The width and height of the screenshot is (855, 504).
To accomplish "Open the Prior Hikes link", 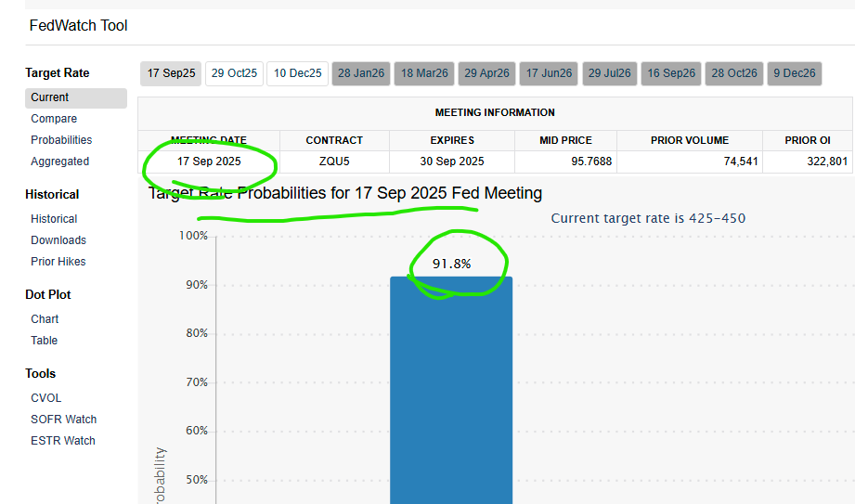I will coord(58,262).
